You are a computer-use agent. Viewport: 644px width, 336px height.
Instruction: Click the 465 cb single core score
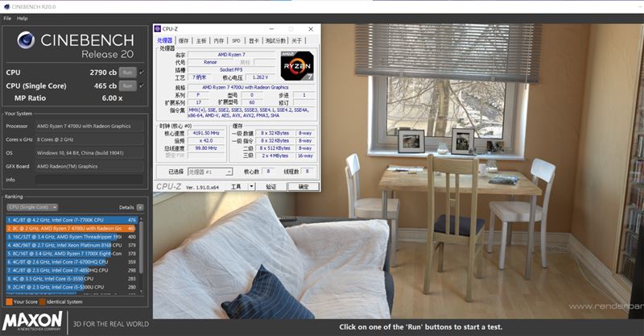pyautogui.click(x=105, y=86)
